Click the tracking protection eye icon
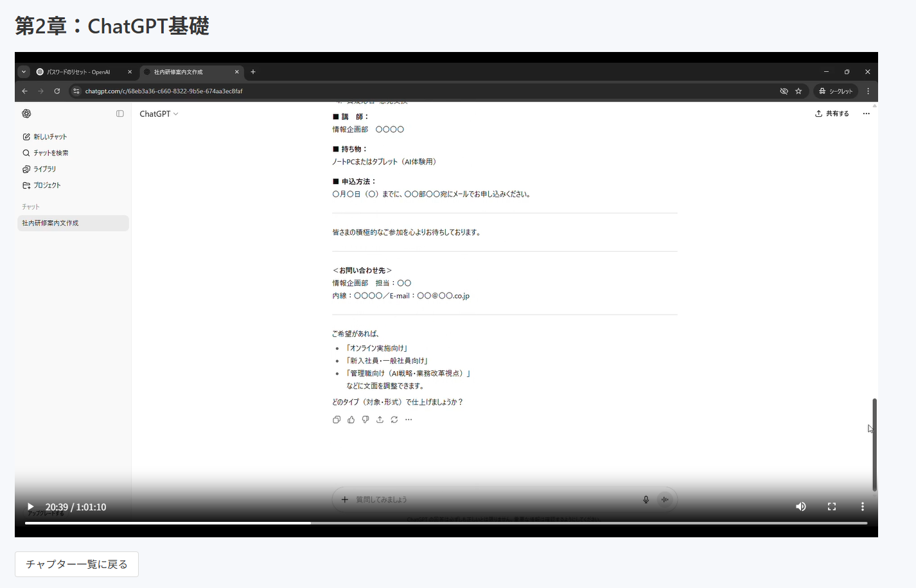This screenshot has width=916, height=588. pyautogui.click(x=784, y=91)
